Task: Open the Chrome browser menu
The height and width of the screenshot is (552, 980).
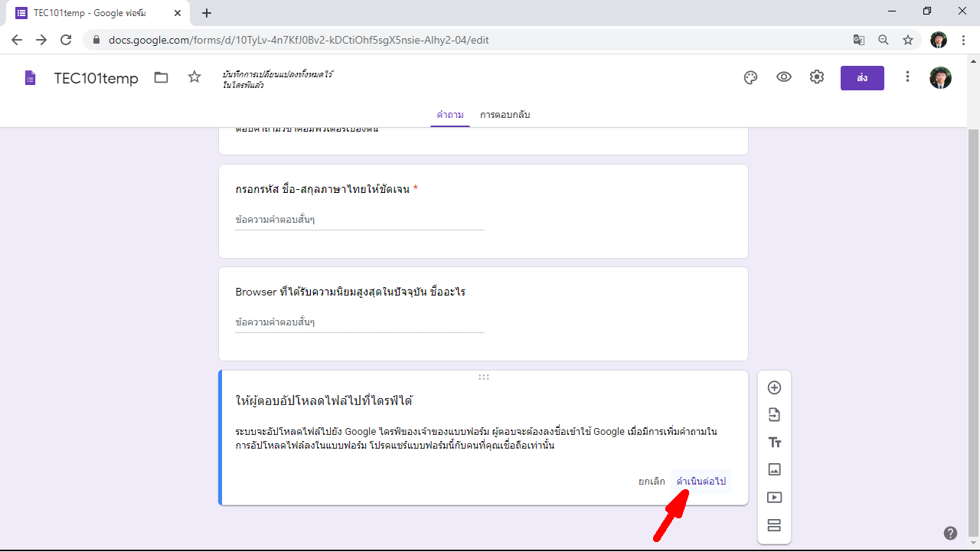Action: click(x=964, y=40)
